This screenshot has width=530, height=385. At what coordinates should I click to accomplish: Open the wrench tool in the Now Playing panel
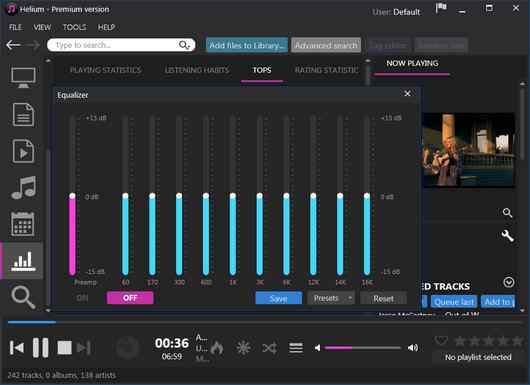pyautogui.click(x=507, y=236)
